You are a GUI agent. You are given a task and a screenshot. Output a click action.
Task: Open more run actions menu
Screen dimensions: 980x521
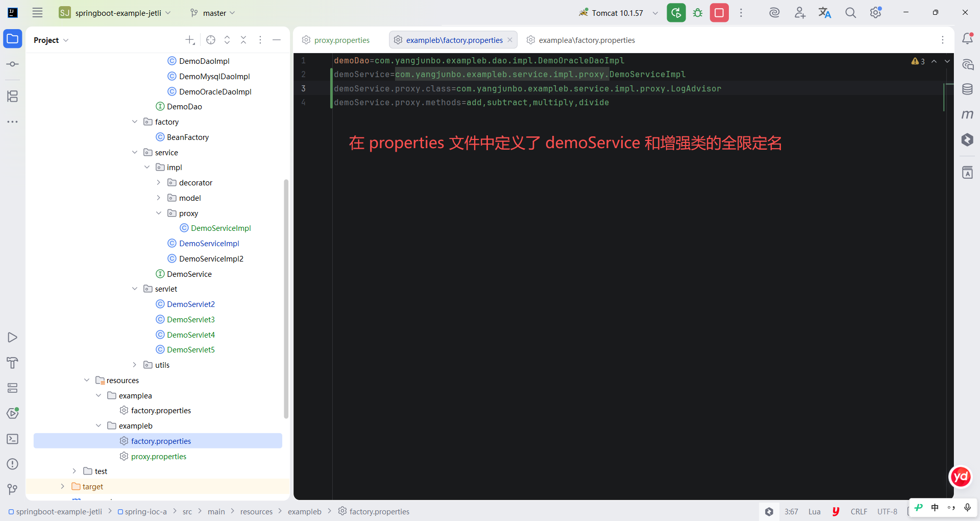[741, 13]
